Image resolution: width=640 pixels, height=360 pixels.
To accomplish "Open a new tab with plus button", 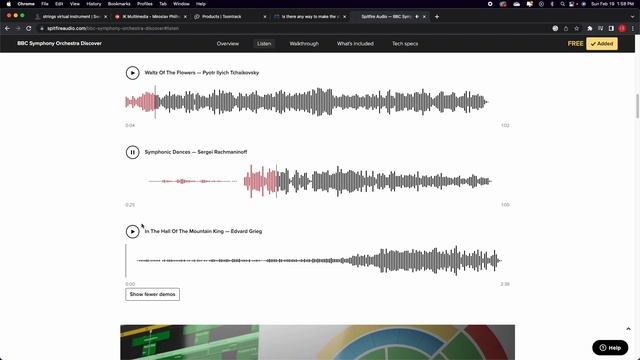I will [x=437, y=17].
